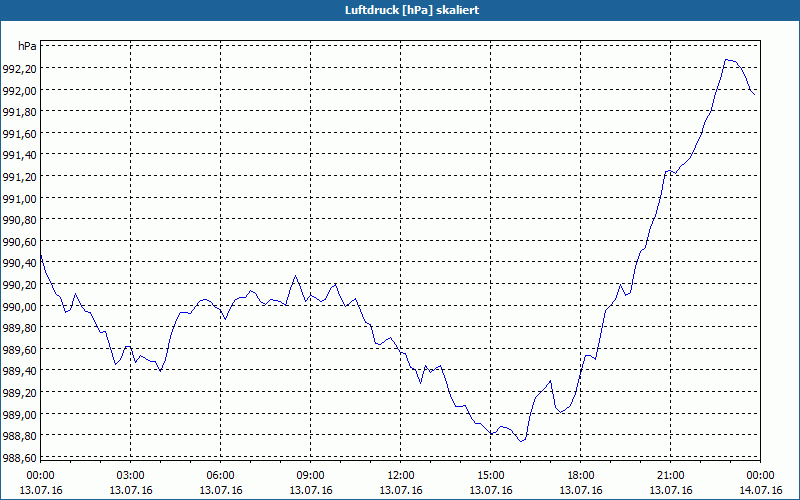Select the 992,20 axis value
The image size is (800, 500).
(x=20, y=68)
